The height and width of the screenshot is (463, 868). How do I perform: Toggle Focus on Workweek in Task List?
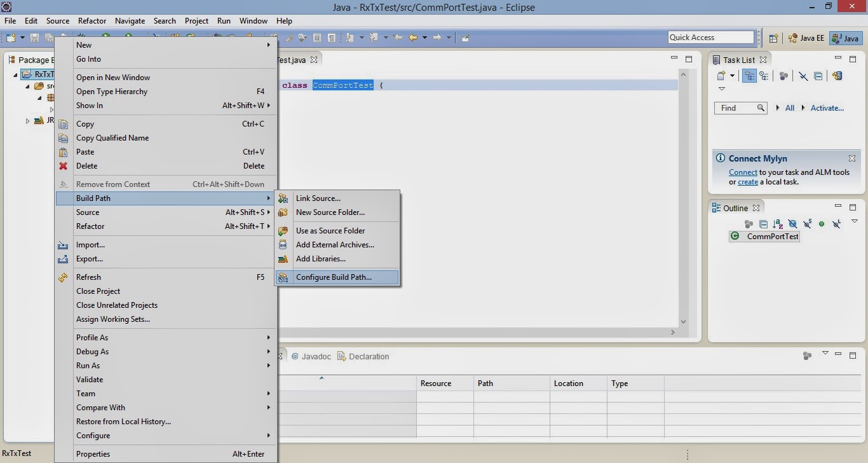click(784, 76)
